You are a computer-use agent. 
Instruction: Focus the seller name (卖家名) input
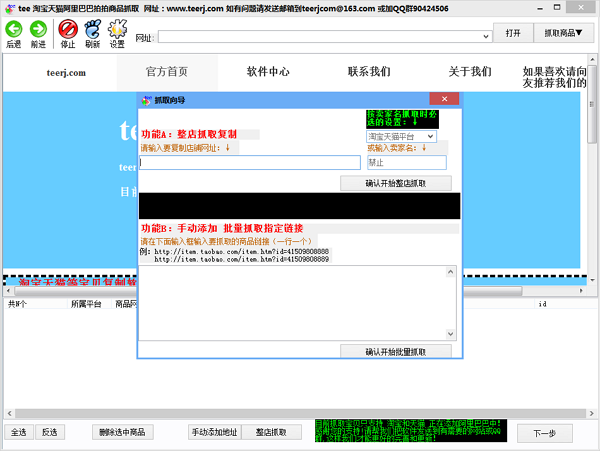(407, 163)
